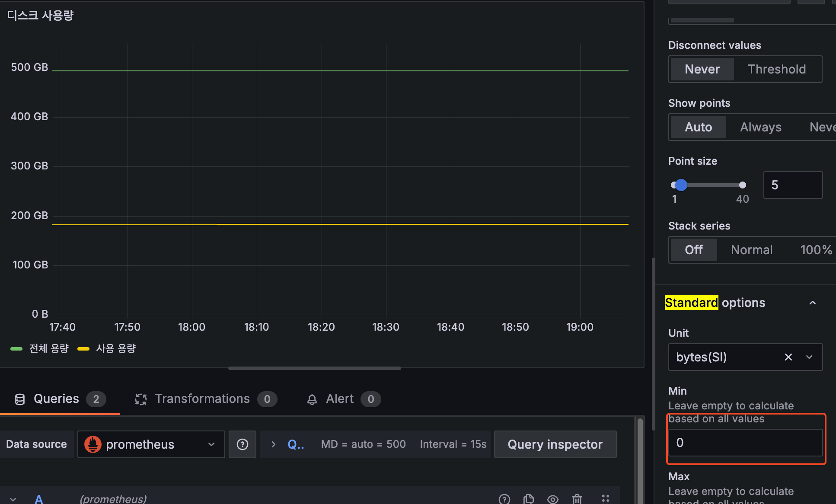Open the prometheus data source dropdown

(x=151, y=444)
